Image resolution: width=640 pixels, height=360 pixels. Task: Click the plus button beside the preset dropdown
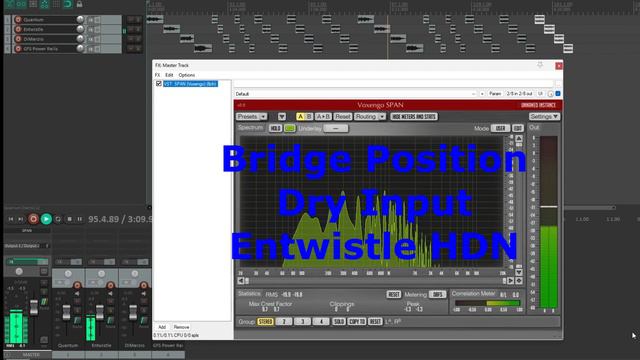pos(482,94)
